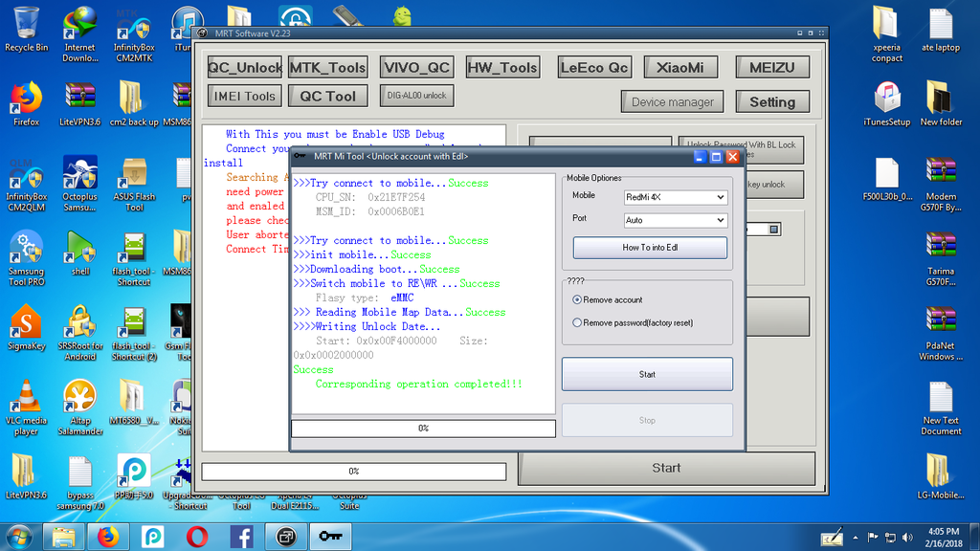Click the 0% progress bar in Mi Tool
The height and width of the screenshot is (551, 980).
point(423,429)
